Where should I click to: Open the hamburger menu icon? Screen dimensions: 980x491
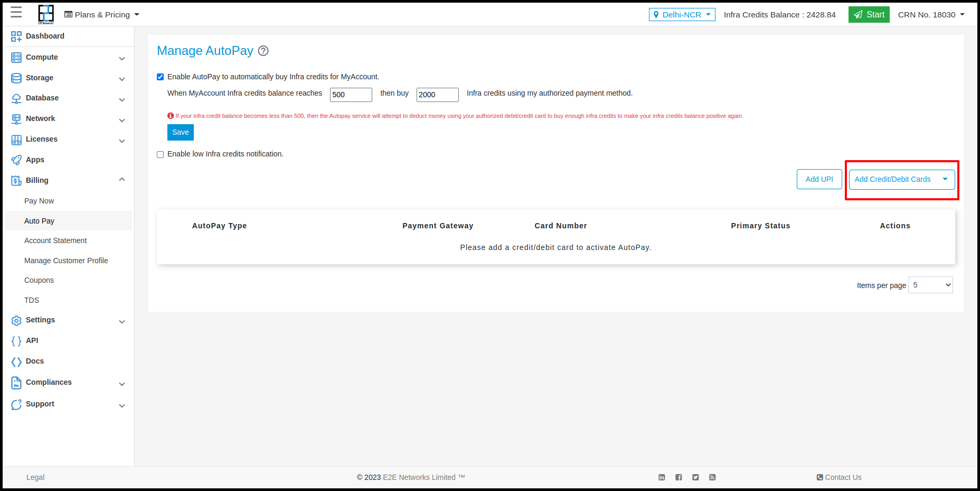click(x=16, y=13)
